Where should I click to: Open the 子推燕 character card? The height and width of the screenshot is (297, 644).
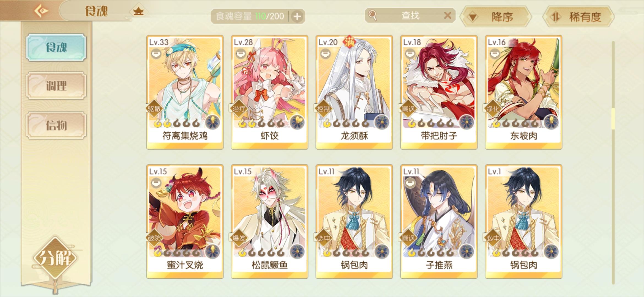439,221
